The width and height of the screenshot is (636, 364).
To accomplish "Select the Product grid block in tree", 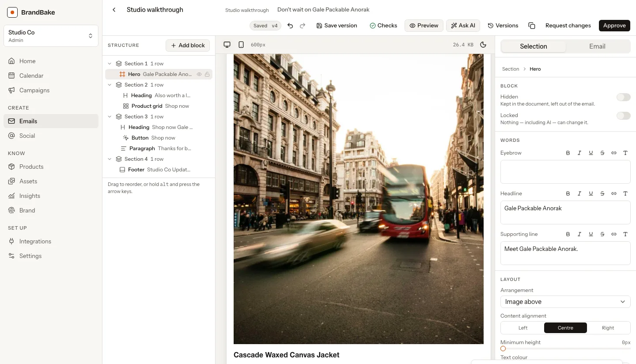I will click(x=159, y=106).
